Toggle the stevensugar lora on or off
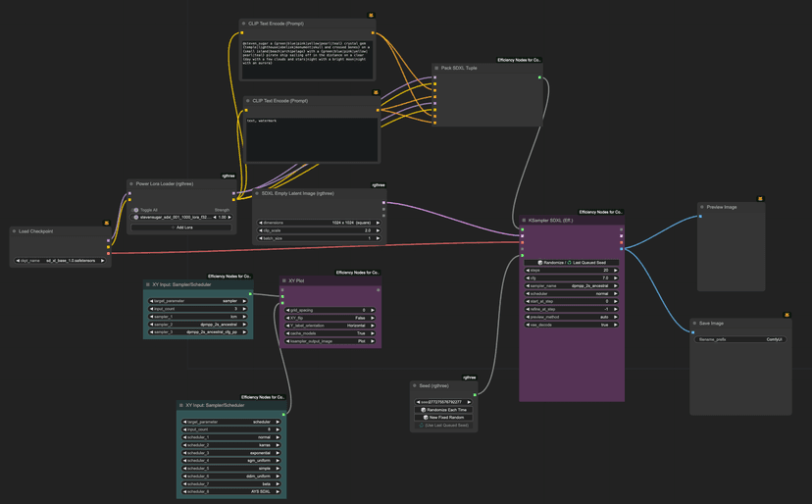This screenshot has height=504, width=812. click(x=136, y=218)
